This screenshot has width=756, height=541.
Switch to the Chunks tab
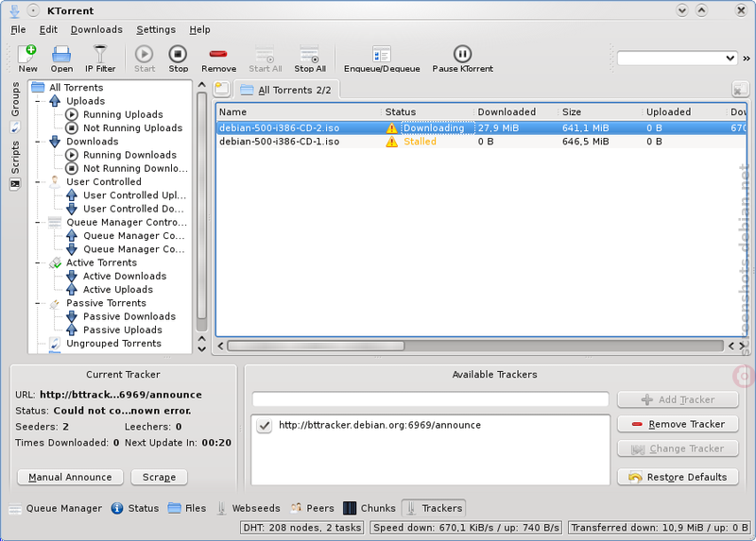click(x=369, y=508)
